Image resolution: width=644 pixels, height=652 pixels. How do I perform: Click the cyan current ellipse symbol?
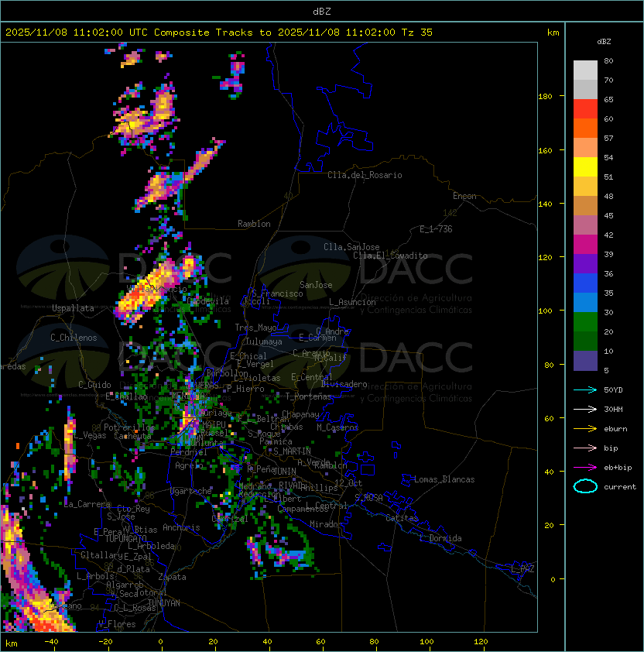[585, 486]
